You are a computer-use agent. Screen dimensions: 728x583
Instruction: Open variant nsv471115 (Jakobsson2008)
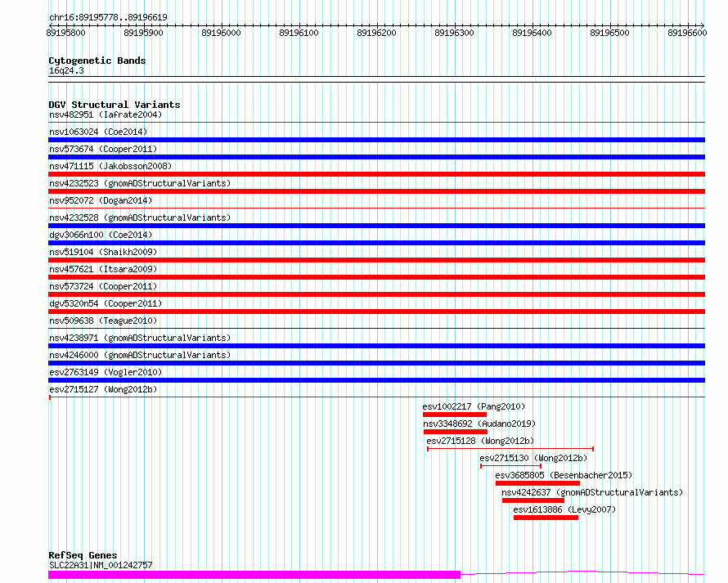[110, 166]
